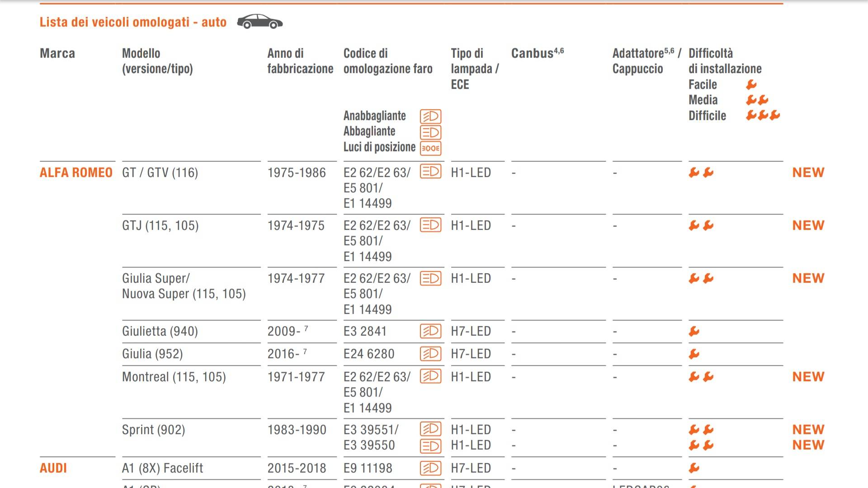Click the single wrench in Giulietta (940) row

coord(694,332)
